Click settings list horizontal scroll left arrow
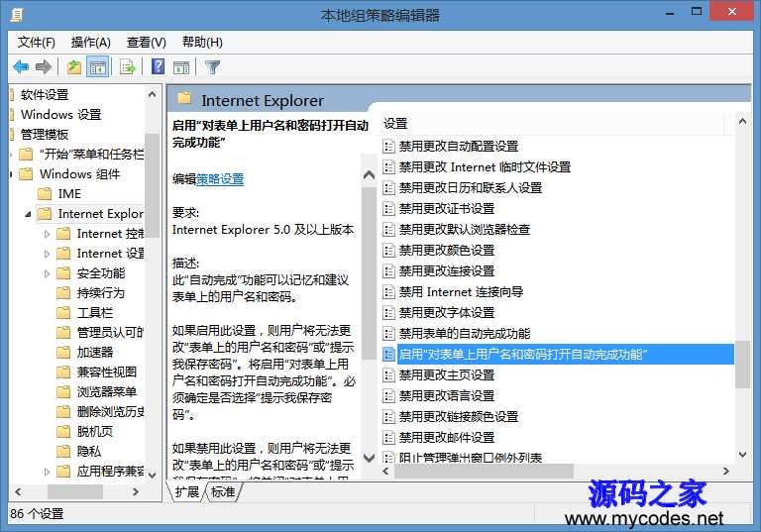 (x=386, y=471)
